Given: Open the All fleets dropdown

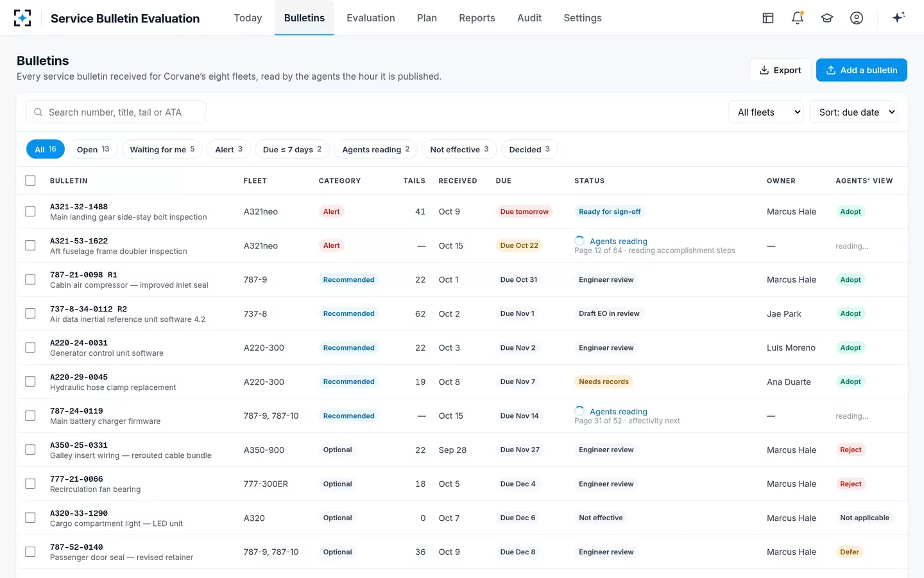Looking at the screenshot, I should pos(767,112).
